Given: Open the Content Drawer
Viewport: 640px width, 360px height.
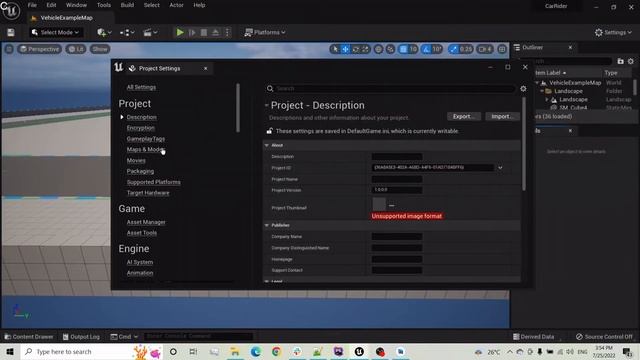Looking at the screenshot, I should point(29,337).
